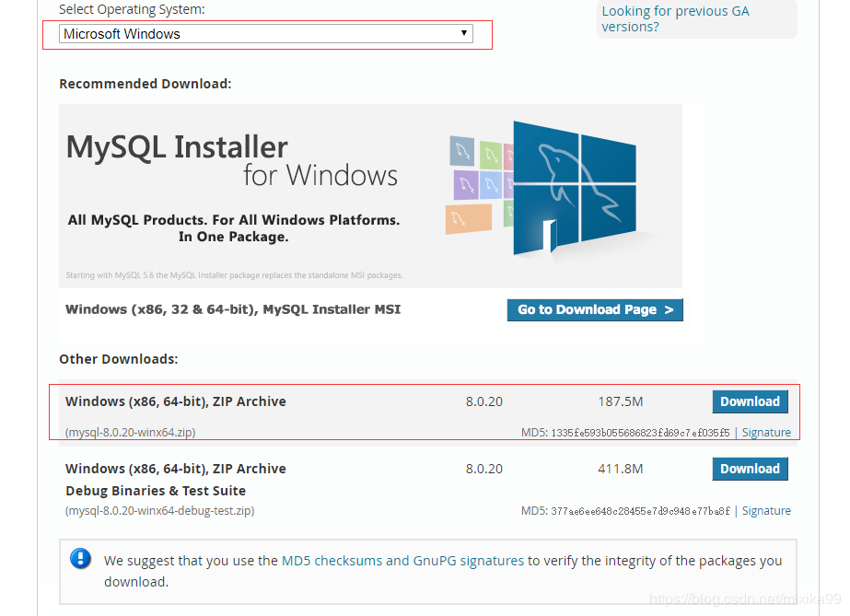Click the dropdown arrow beside Microsoft Windows
The width and height of the screenshot is (850, 616).
click(464, 33)
